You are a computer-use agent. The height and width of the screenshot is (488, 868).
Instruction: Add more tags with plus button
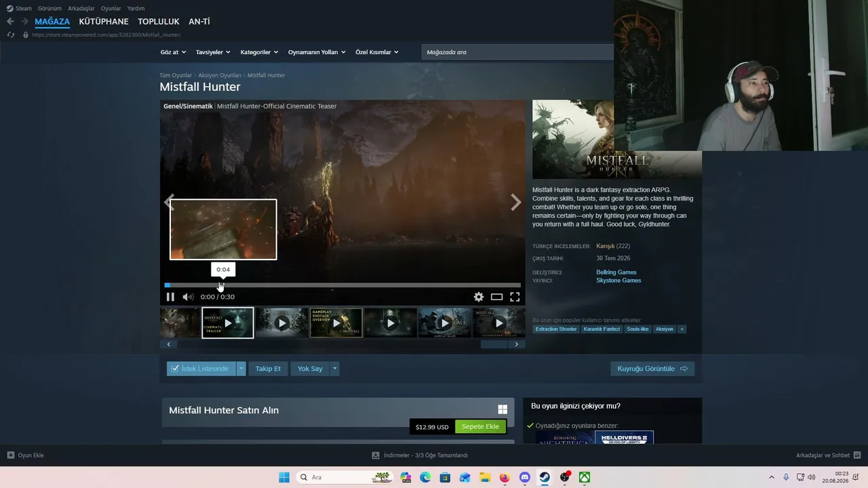coord(682,329)
